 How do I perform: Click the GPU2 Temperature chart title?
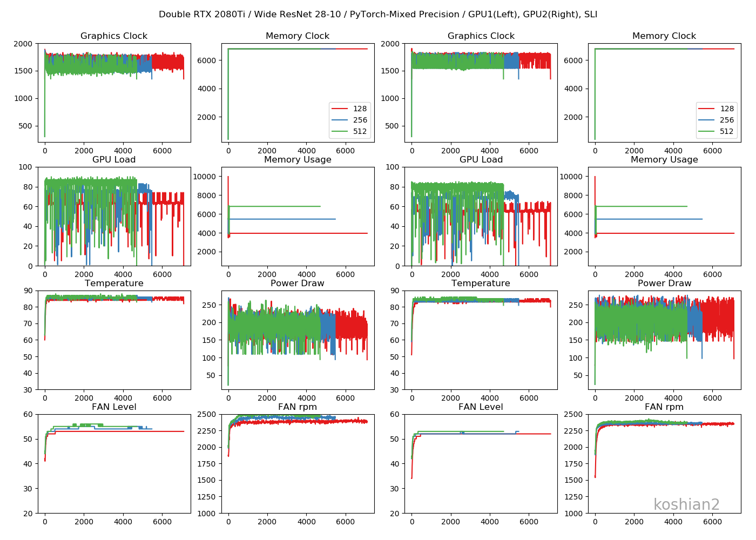[481, 283]
